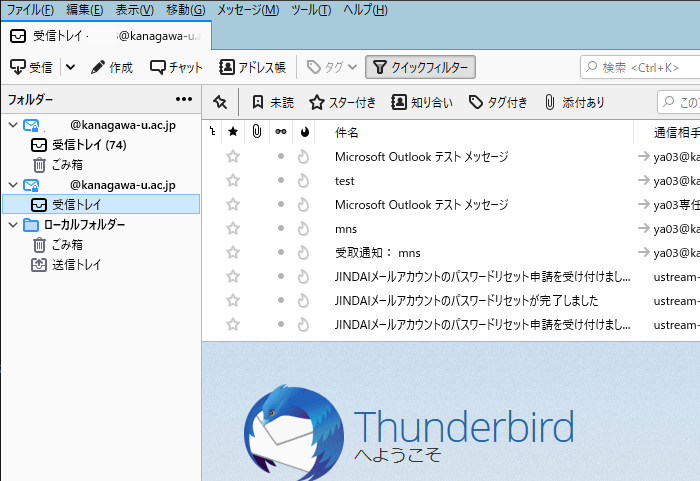
Task: Click the thread column header icon
Action: click(x=211, y=132)
